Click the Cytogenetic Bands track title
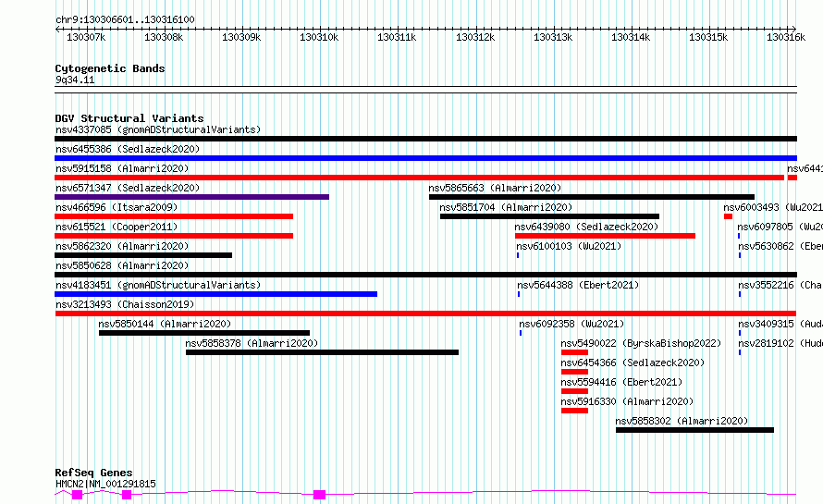Viewport: 823px width, 504px height. 110,68
